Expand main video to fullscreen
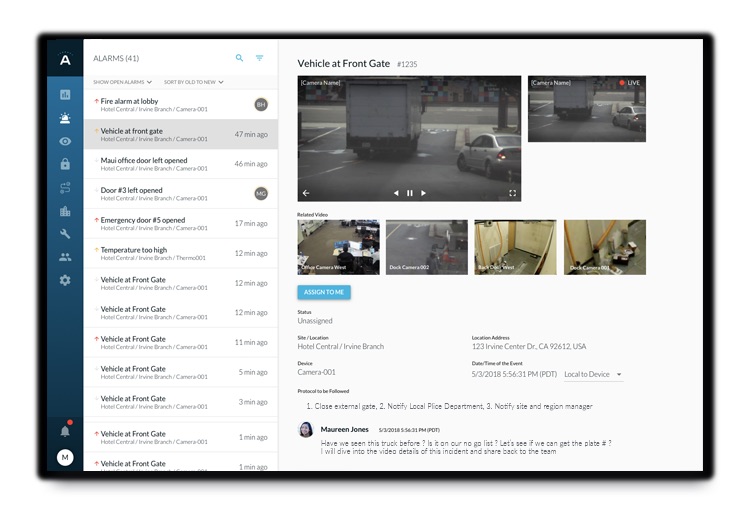The image size is (749, 511). point(512,193)
